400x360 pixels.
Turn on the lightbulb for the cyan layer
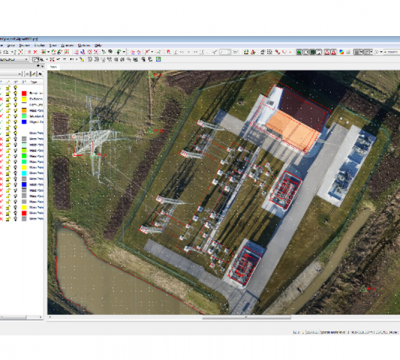[15, 173]
